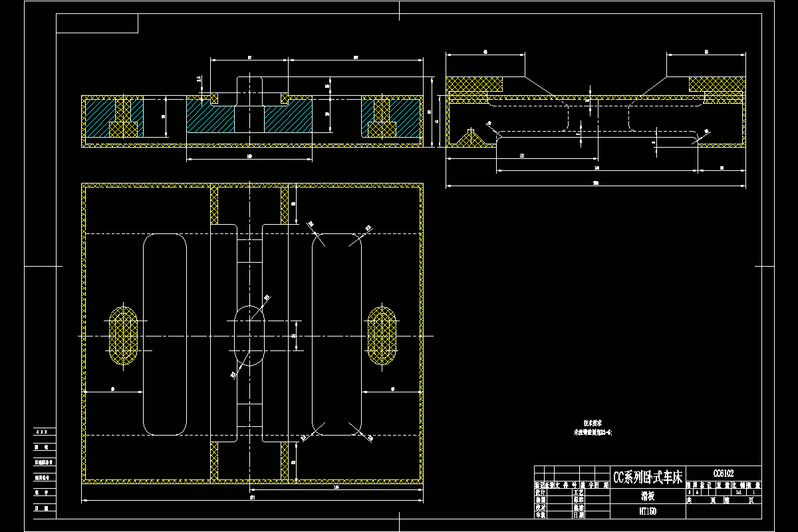Select the title text "CC系列卧式车床"
This screenshot has width=798, height=532.
click(x=648, y=477)
